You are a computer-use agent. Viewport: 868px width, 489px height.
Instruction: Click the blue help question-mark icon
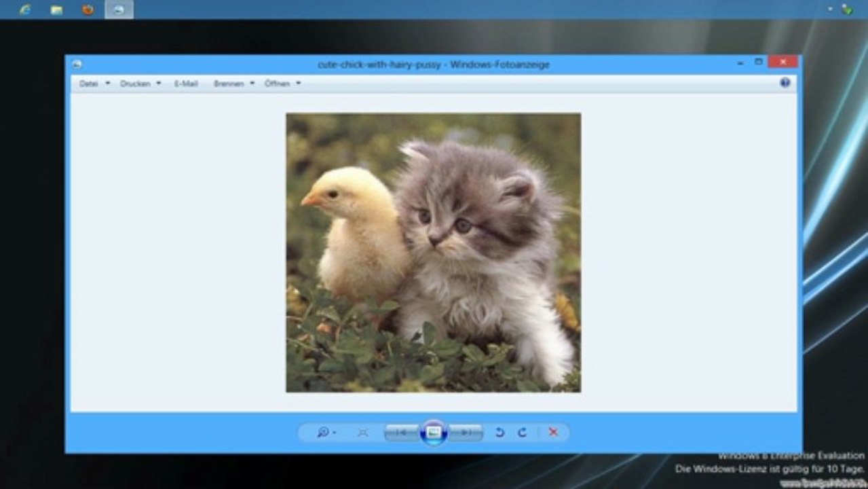coord(785,83)
